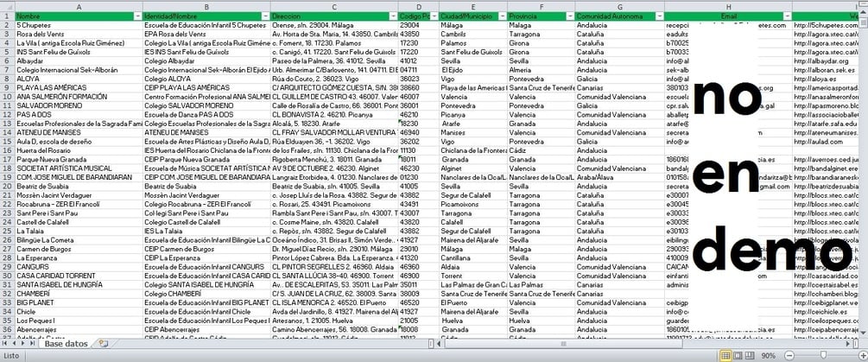Select row 20 header
The height and width of the screenshot is (362, 868).
7,187
